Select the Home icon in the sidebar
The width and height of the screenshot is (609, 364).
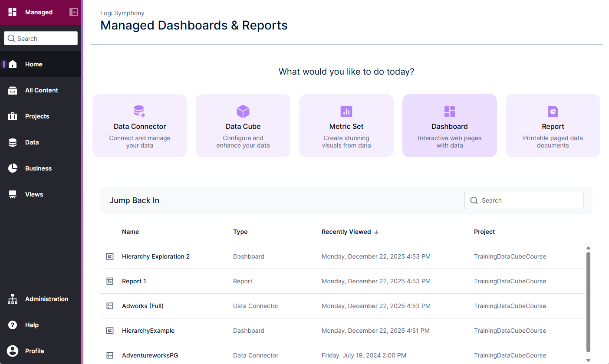pyautogui.click(x=12, y=64)
